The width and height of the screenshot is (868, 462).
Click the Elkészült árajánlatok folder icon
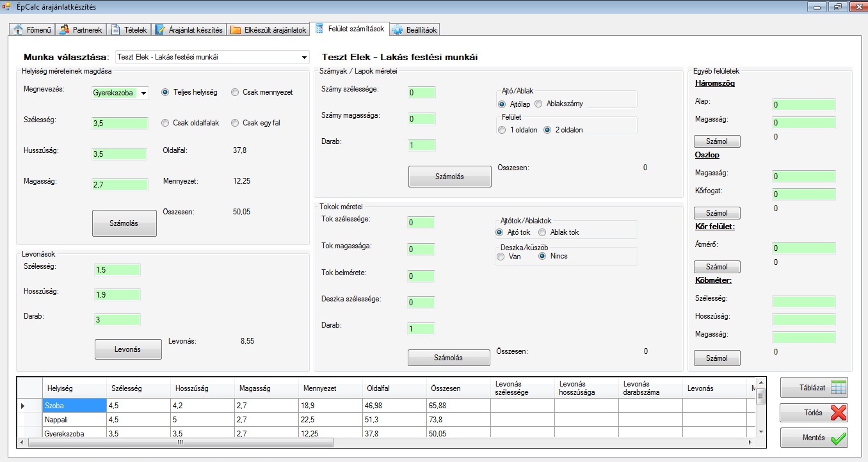pos(236,30)
